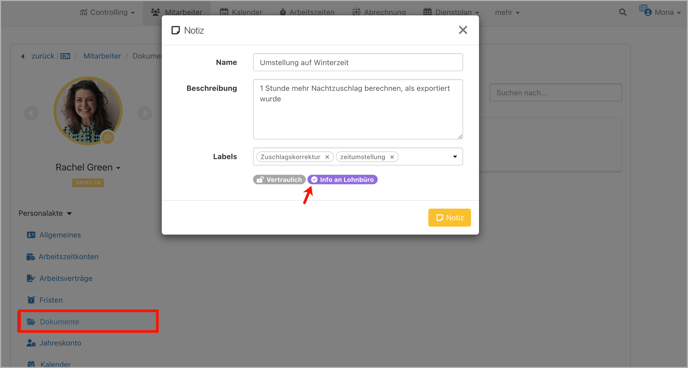This screenshot has width=688, height=368.
Task: Click the DRIVE-IN badge
Action: click(88, 183)
